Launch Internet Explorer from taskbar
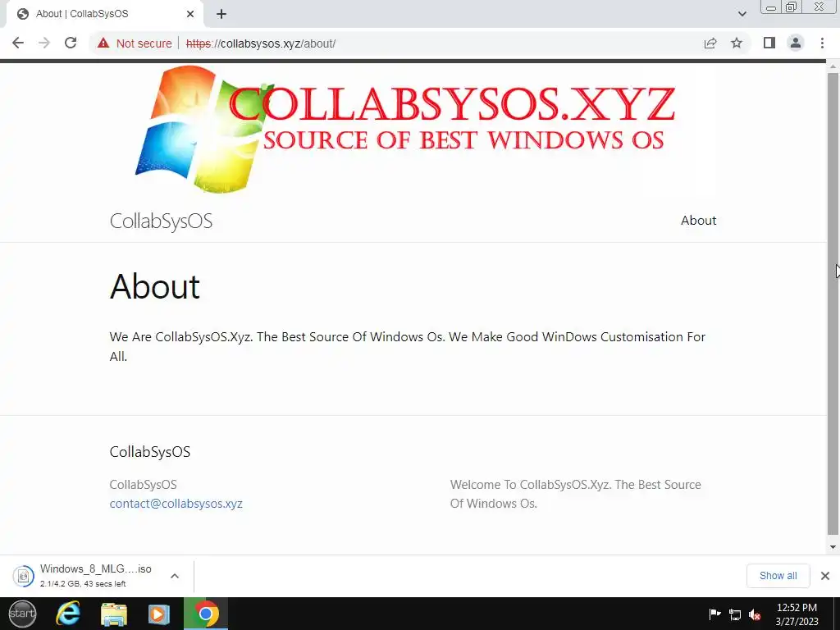 click(68, 614)
